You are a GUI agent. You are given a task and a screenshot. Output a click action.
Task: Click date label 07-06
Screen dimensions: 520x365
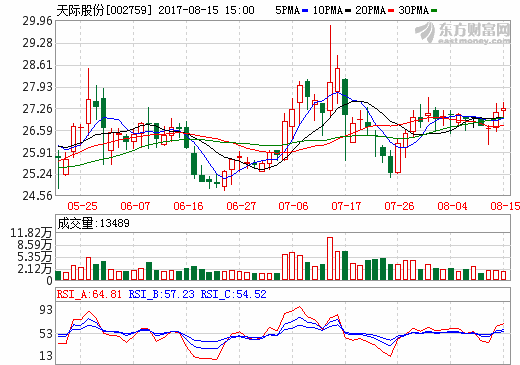pyautogui.click(x=293, y=206)
